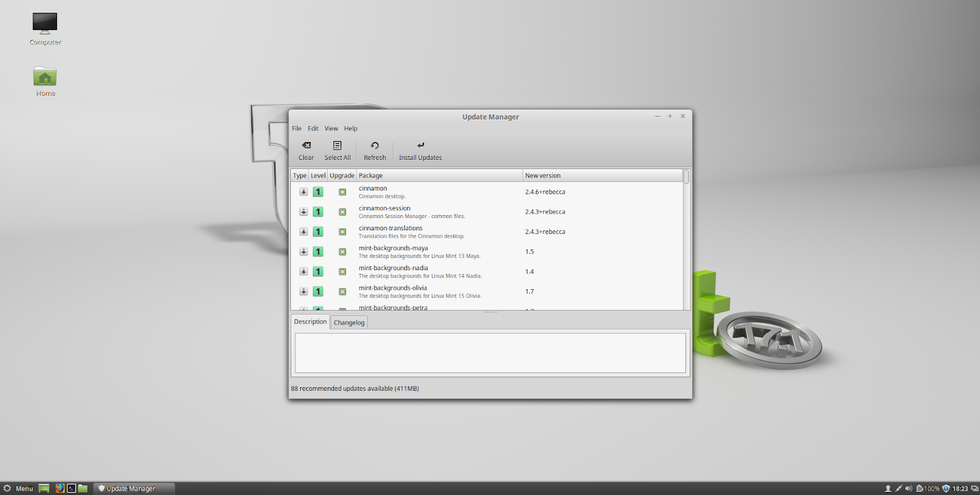The width and height of the screenshot is (980, 495).
Task: Click the Update Manager shield tray icon
Action: click(946, 488)
